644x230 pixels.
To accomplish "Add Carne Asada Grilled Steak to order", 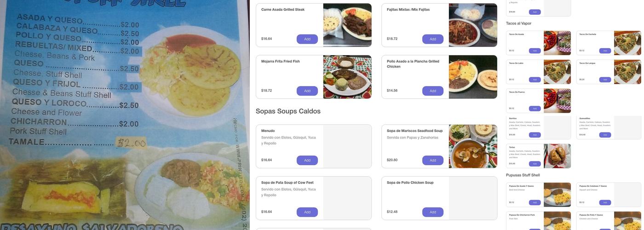I will tap(307, 39).
